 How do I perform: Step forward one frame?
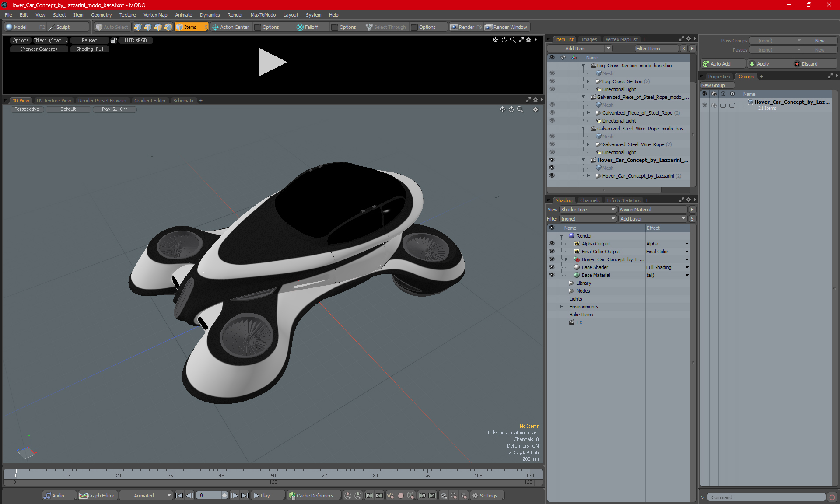click(234, 496)
